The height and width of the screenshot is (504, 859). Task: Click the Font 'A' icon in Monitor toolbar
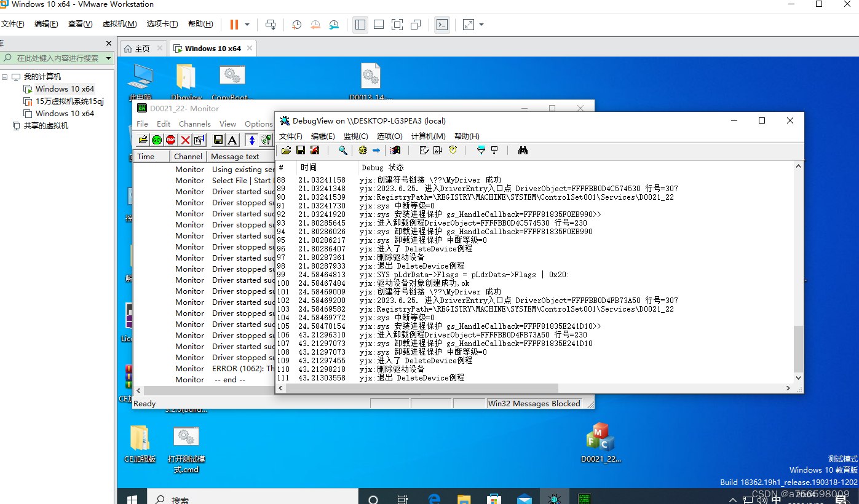232,140
